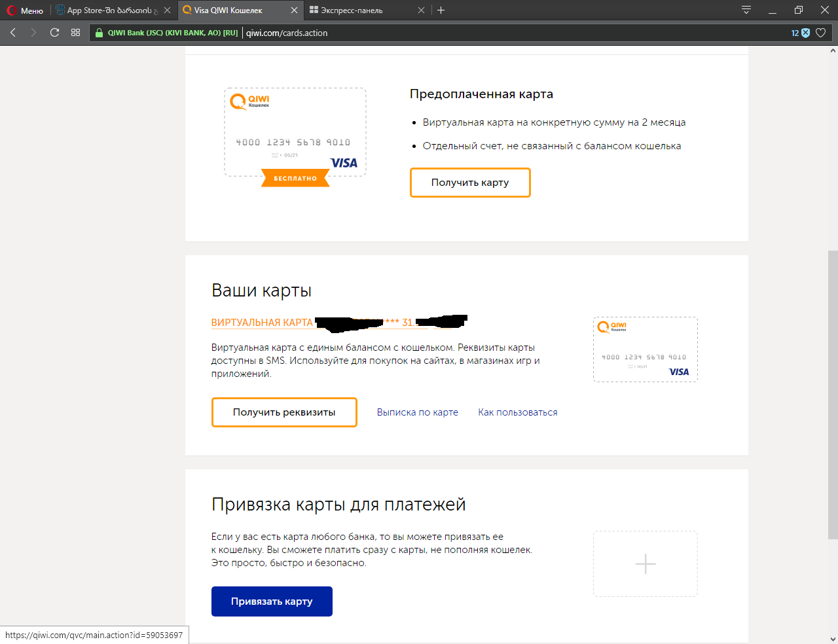Add page to bookmarks with heart icon

tap(821, 33)
